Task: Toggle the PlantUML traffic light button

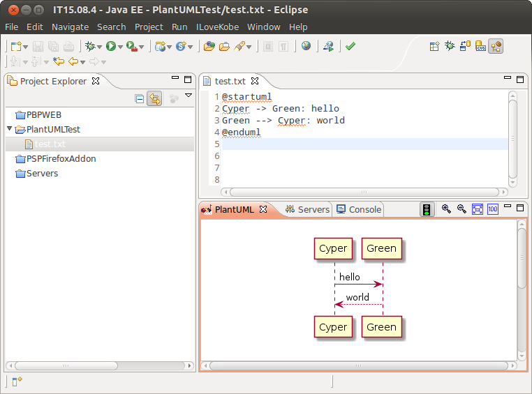Action: click(x=427, y=209)
